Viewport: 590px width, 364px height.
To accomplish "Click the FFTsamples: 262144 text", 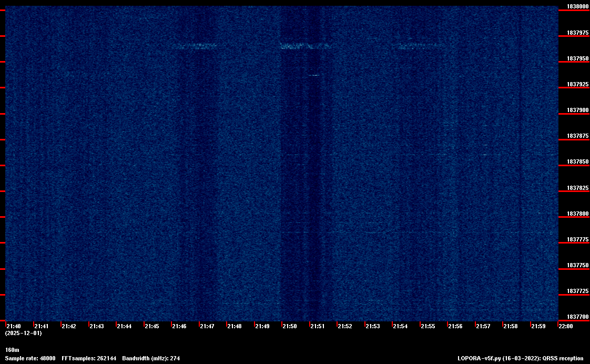I will [x=89, y=358].
